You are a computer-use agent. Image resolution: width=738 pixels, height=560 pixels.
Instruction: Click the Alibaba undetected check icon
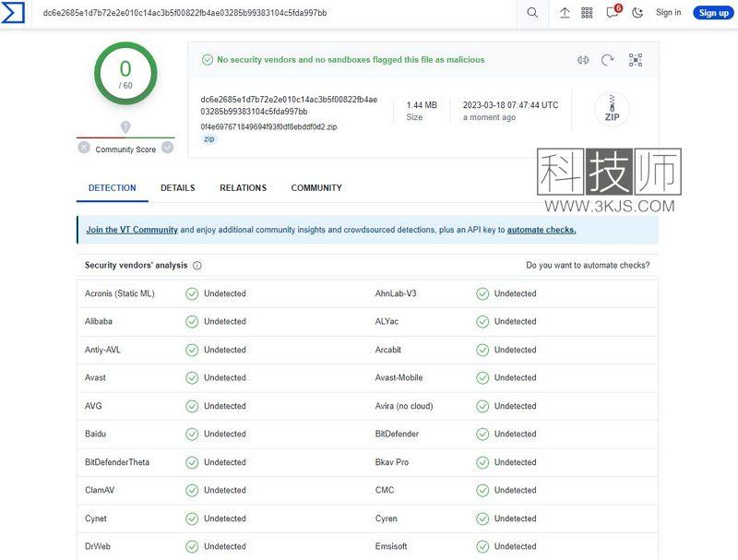tap(192, 322)
